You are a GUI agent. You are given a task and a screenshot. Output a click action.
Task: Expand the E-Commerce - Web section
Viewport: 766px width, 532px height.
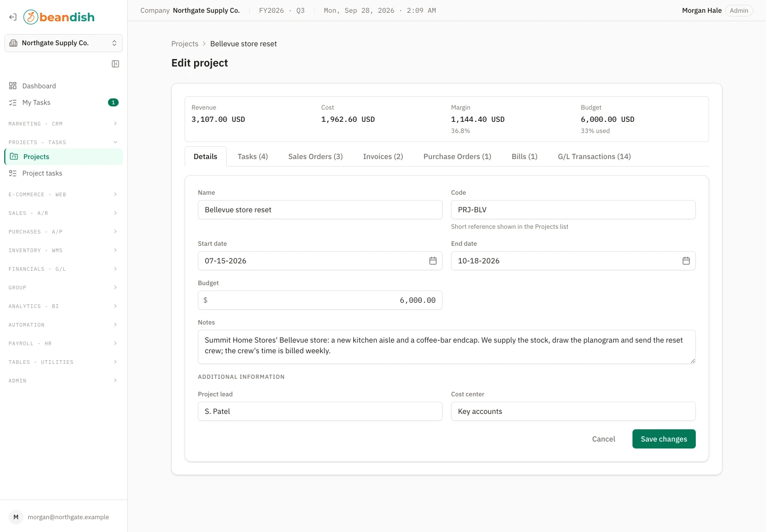click(x=63, y=194)
